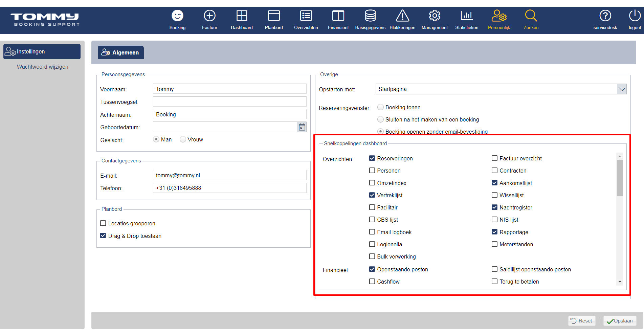This screenshot has width=644, height=336.
Task: Uncheck the Nachtregister checkbox
Action: 494,207
